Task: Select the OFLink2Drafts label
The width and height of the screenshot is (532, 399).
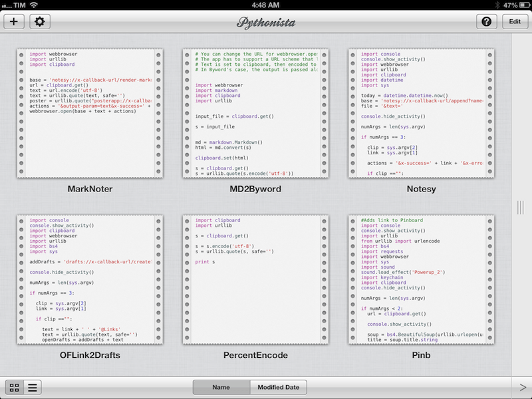Action: pos(90,355)
